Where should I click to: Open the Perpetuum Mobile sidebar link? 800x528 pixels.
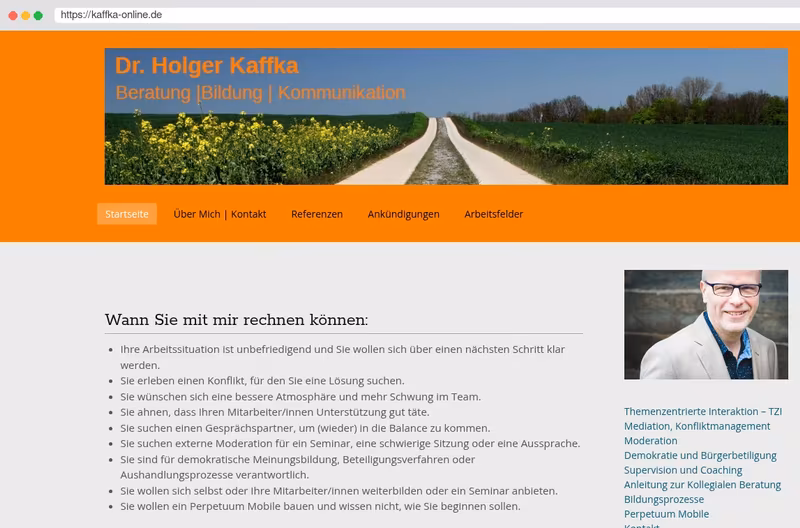pyautogui.click(x=666, y=514)
